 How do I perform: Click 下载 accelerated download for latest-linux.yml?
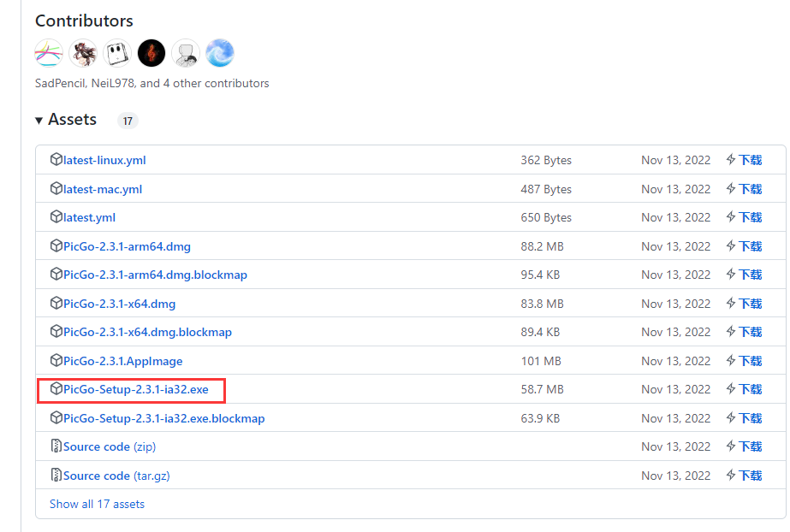click(x=750, y=160)
